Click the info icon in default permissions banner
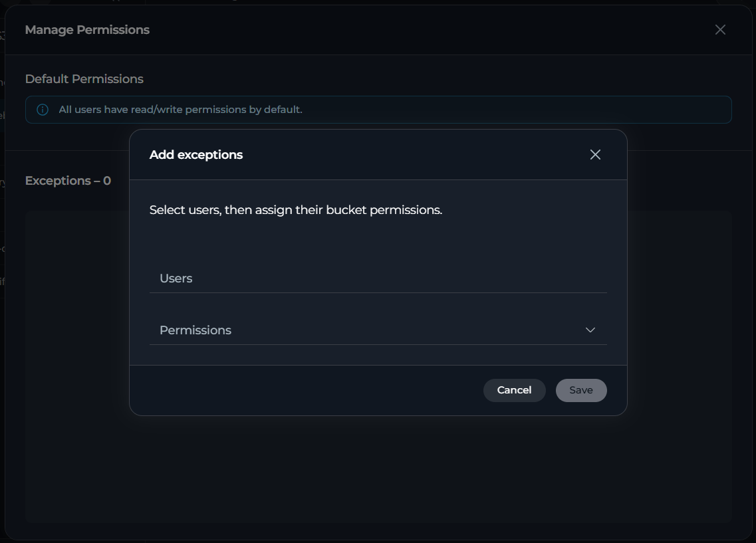This screenshot has height=543, width=756. [x=43, y=110]
